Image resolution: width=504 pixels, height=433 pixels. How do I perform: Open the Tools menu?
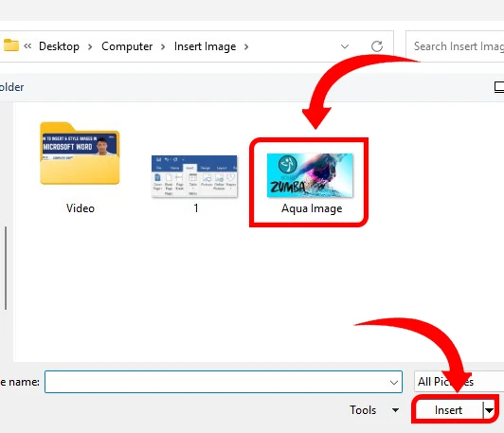[363, 410]
